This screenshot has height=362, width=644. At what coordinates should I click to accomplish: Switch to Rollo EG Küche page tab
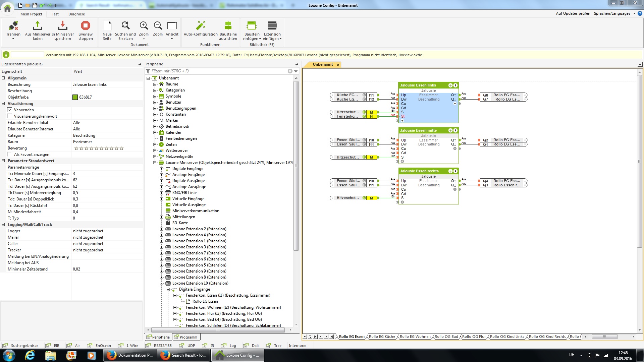[x=382, y=337]
